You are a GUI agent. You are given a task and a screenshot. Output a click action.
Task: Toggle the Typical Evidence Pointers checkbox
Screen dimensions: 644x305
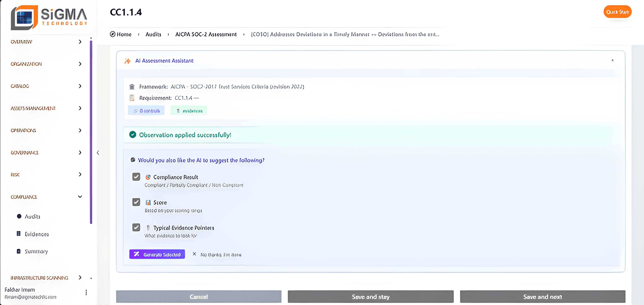136,227
